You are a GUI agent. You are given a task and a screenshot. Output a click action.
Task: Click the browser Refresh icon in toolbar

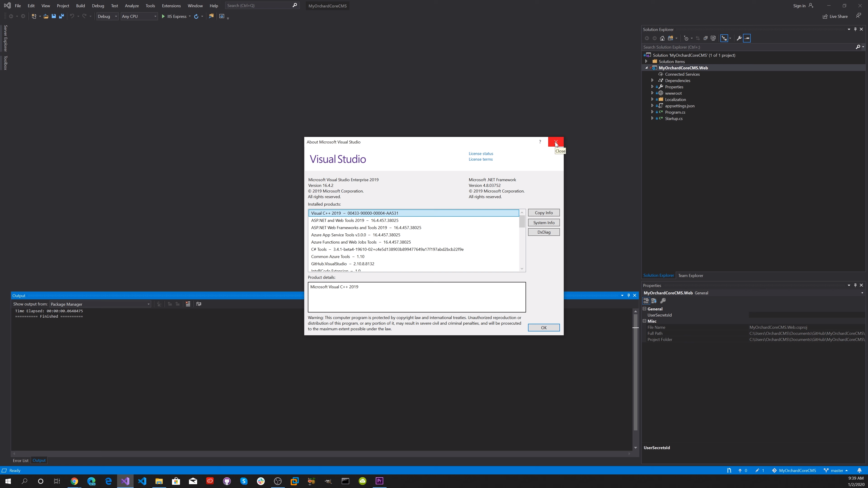click(x=196, y=16)
